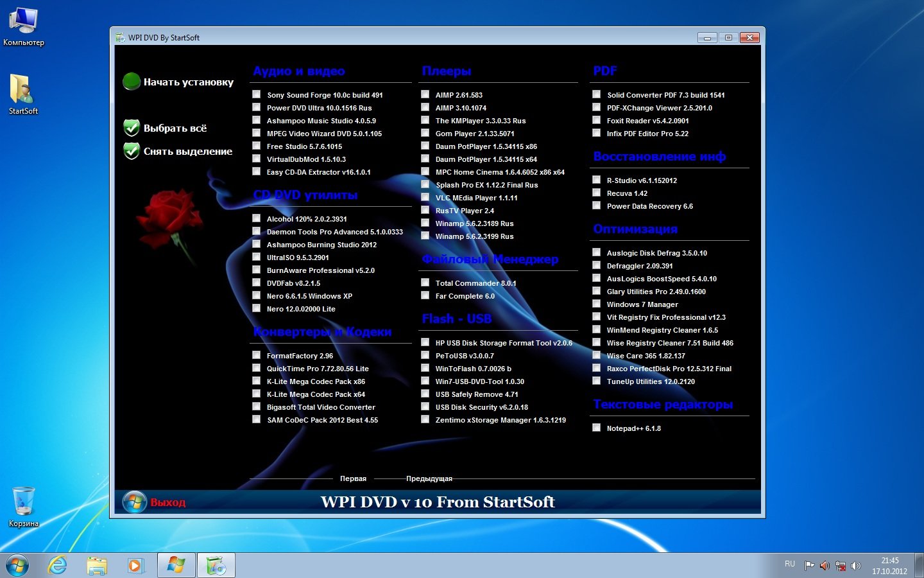Select the Корзина recycle bin icon
Screen dimensions: 924x578
(x=24, y=507)
